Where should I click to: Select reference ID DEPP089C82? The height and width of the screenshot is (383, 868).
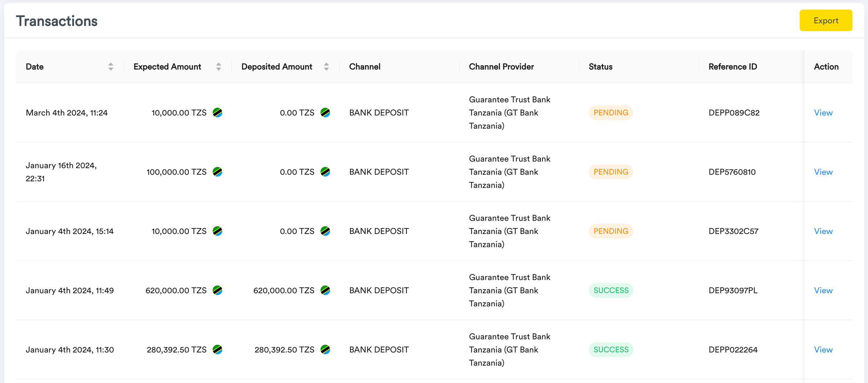[x=734, y=113]
